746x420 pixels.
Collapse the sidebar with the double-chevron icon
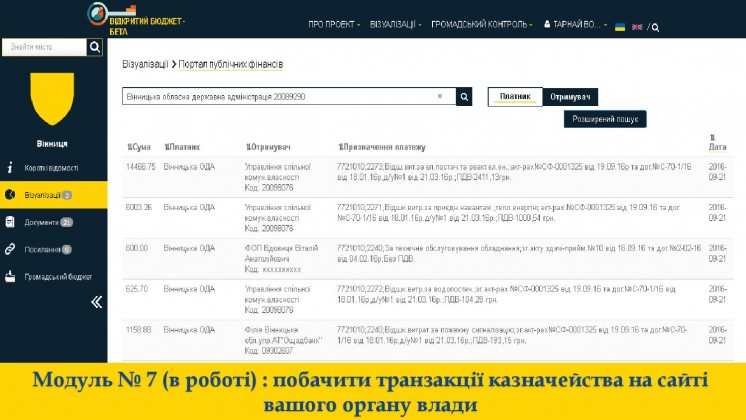(x=96, y=301)
